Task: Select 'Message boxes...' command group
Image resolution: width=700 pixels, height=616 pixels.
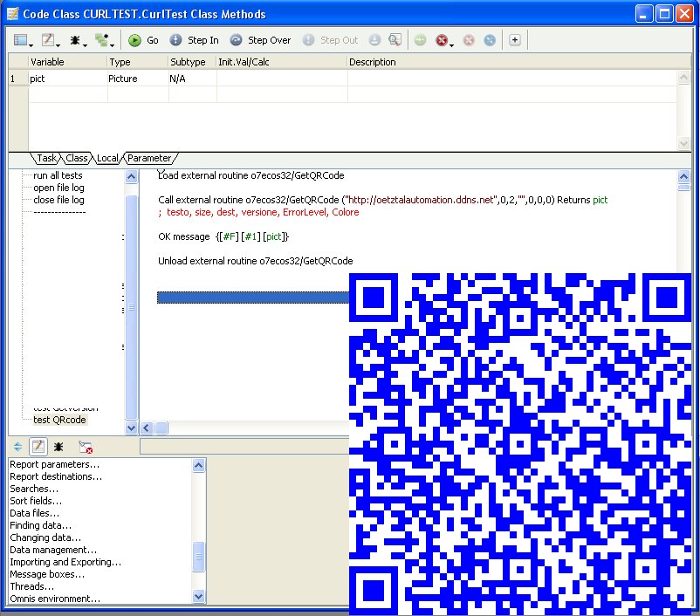Action: coord(47,574)
